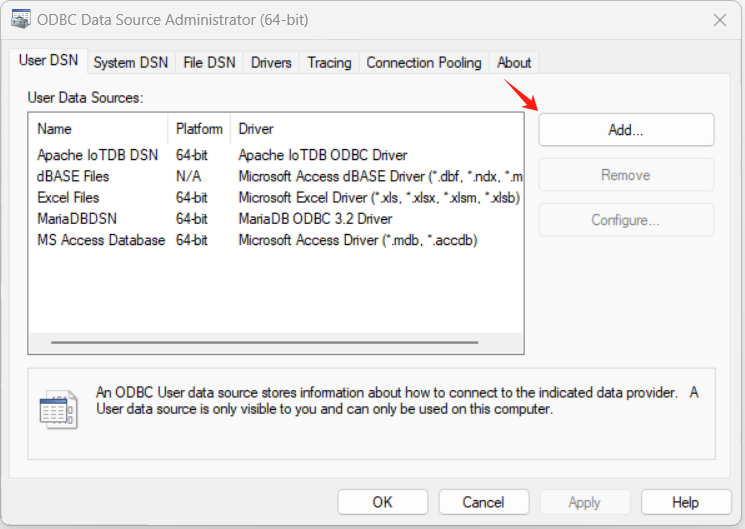Image resolution: width=745 pixels, height=529 pixels.
Task: Select the Tracing tab
Action: 329,62
